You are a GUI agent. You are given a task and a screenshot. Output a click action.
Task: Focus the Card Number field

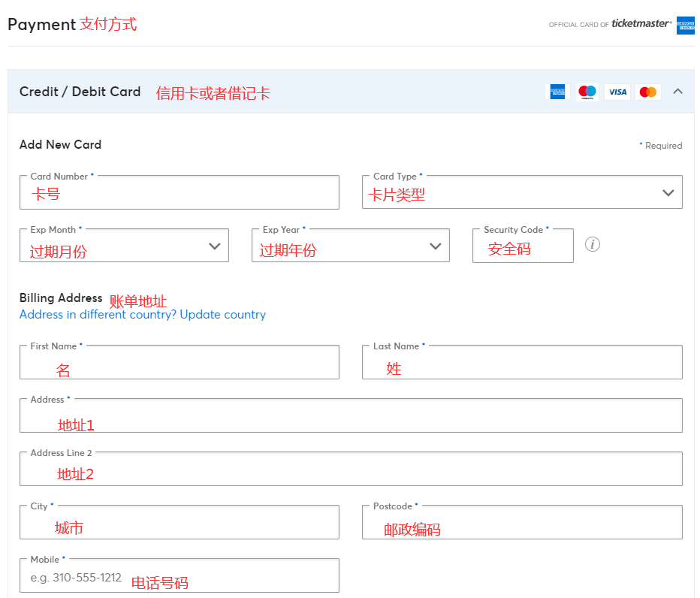pyautogui.click(x=180, y=192)
